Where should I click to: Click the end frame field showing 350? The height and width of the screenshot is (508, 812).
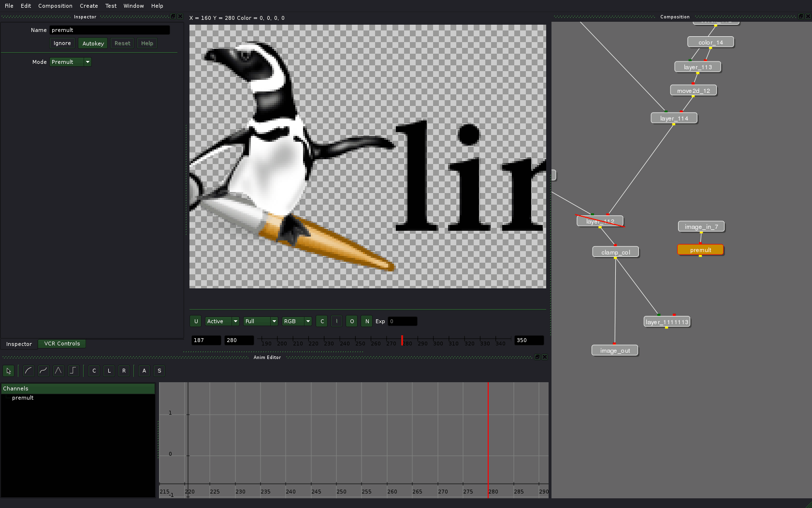click(529, 340)
